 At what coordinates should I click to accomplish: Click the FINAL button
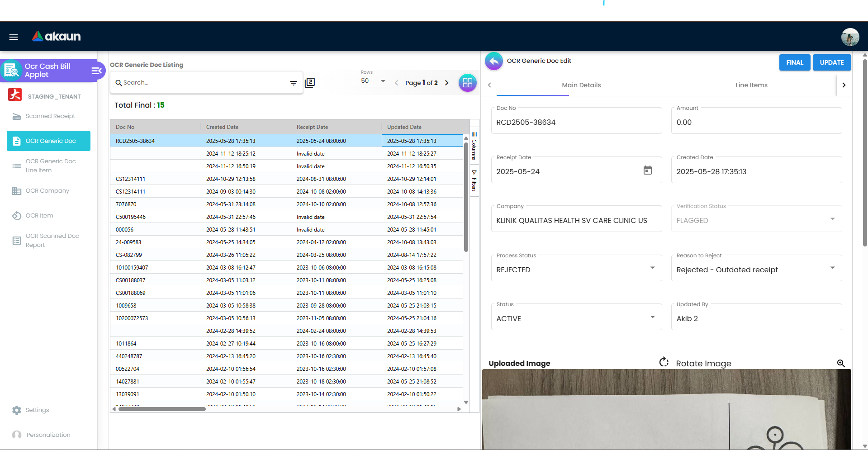click(795, 62)
